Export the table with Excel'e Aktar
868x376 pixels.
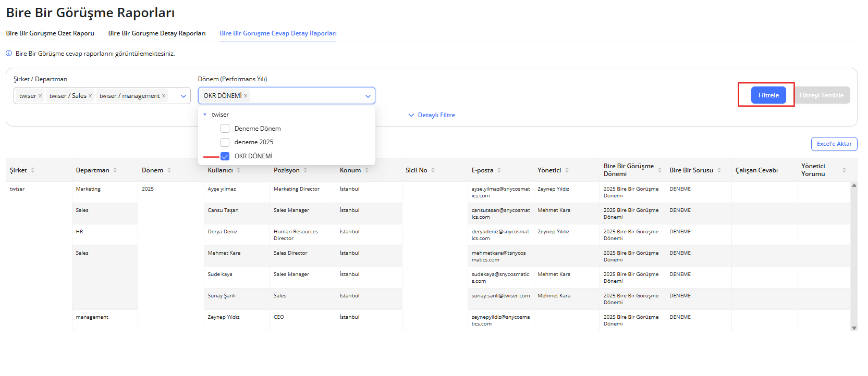pos(834,144)
